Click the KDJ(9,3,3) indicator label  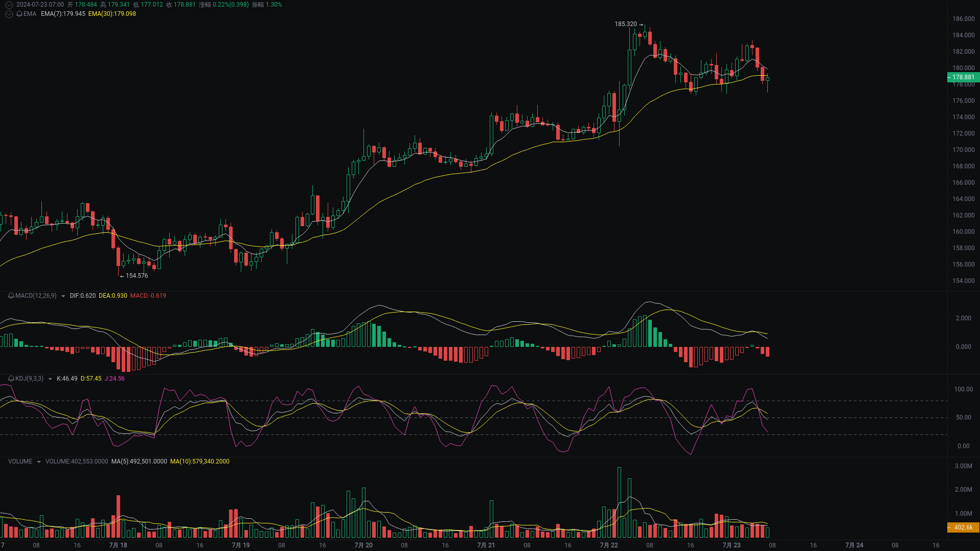(x=29, y=379)
